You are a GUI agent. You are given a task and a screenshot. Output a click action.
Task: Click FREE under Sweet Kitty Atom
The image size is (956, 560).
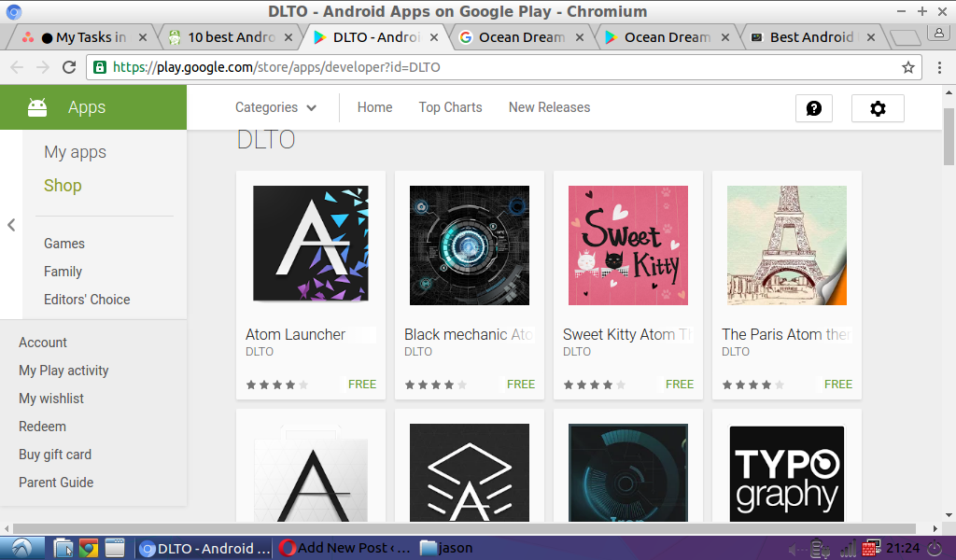click(680, 385)
